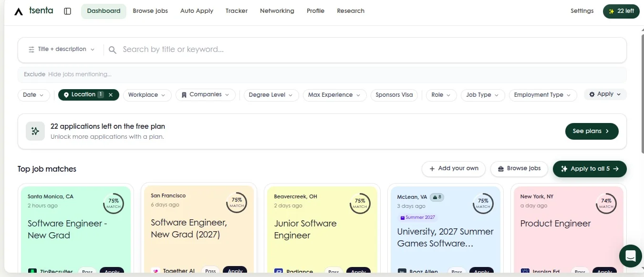The image size is (644, 277).
Task: Toggle the sidebar panel icon
Action: pos(67,11)
